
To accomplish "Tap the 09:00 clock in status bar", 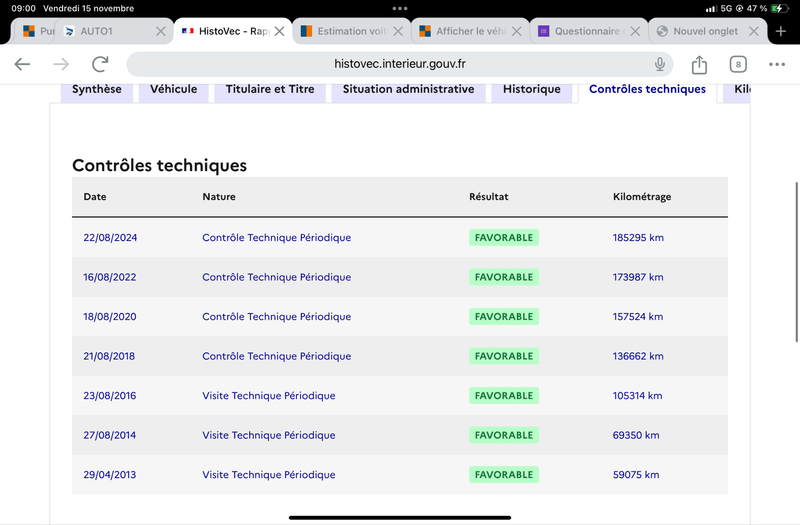I will click(x=23, y=9).
